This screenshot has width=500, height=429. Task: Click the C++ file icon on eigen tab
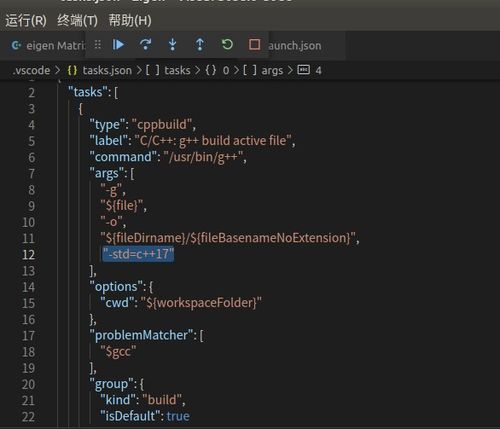[x=16, y=45]
